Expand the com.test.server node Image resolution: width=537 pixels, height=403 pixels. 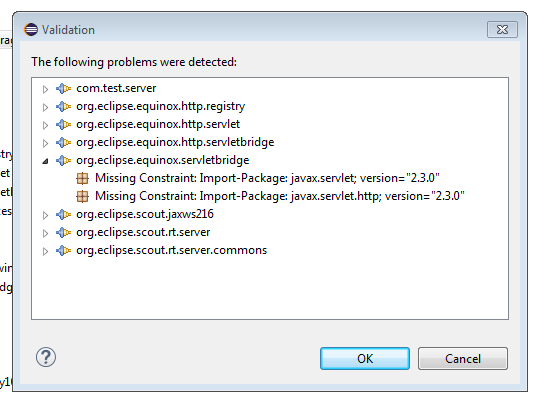pos(45,89)
